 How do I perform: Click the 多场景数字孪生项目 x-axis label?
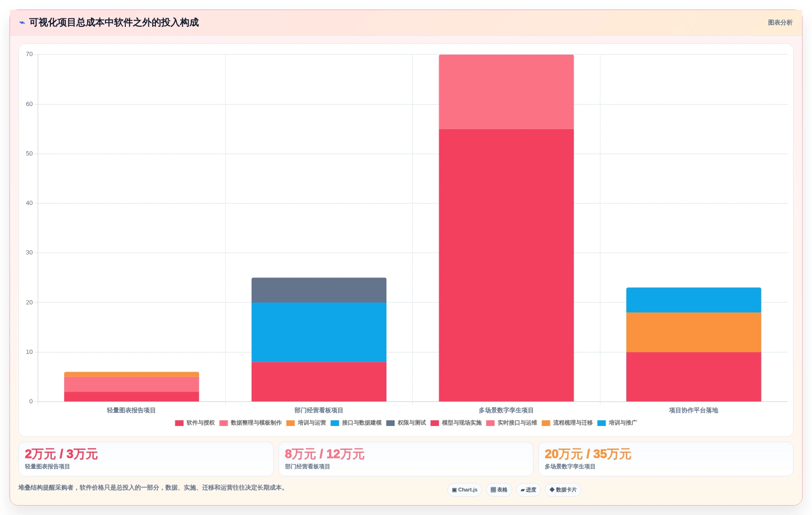click(x=506, y=410)
